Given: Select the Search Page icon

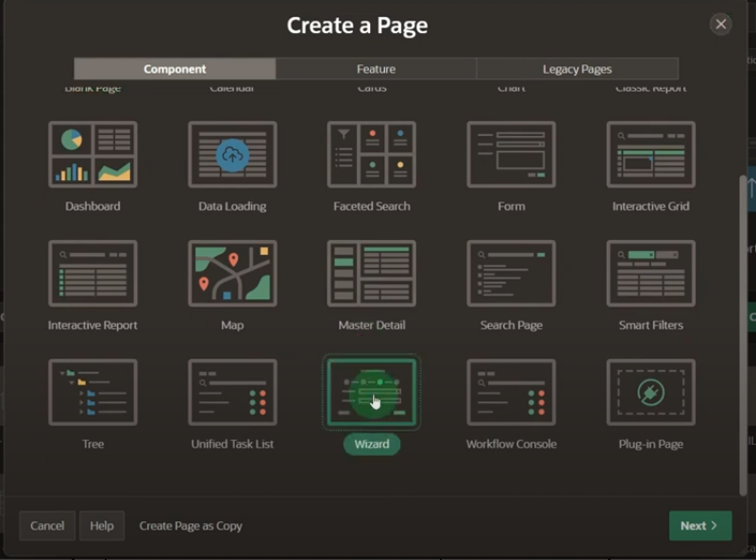Looking at the screenshot, I should [x=511, y=274].
